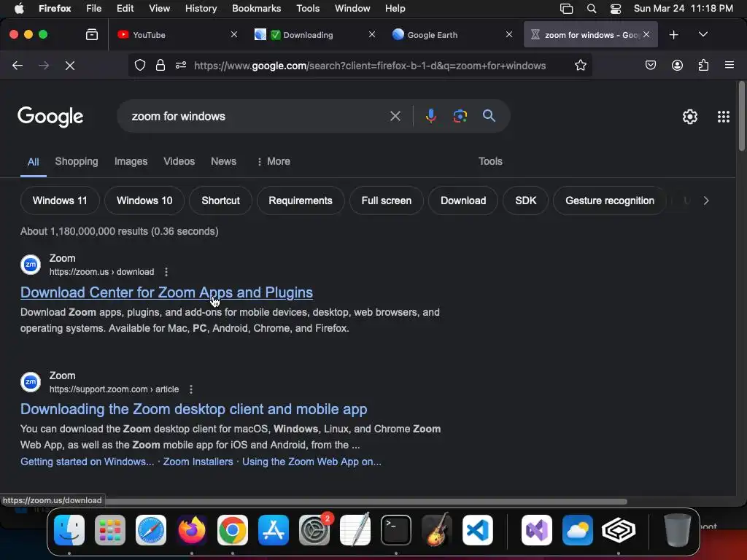Viewport: 747px width, 560px height.
Task: Open the tracking protection shield
Action: [139, 65]
